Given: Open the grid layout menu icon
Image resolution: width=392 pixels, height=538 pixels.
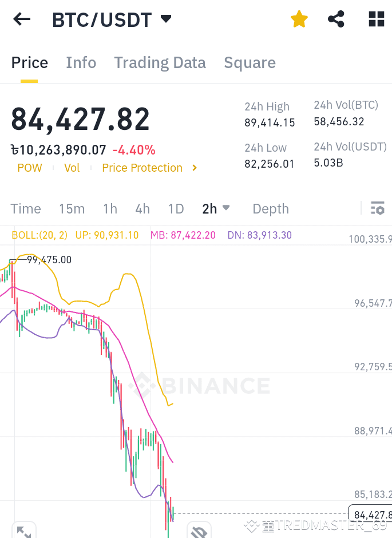Looking at the screenshot, I should 376,19.
